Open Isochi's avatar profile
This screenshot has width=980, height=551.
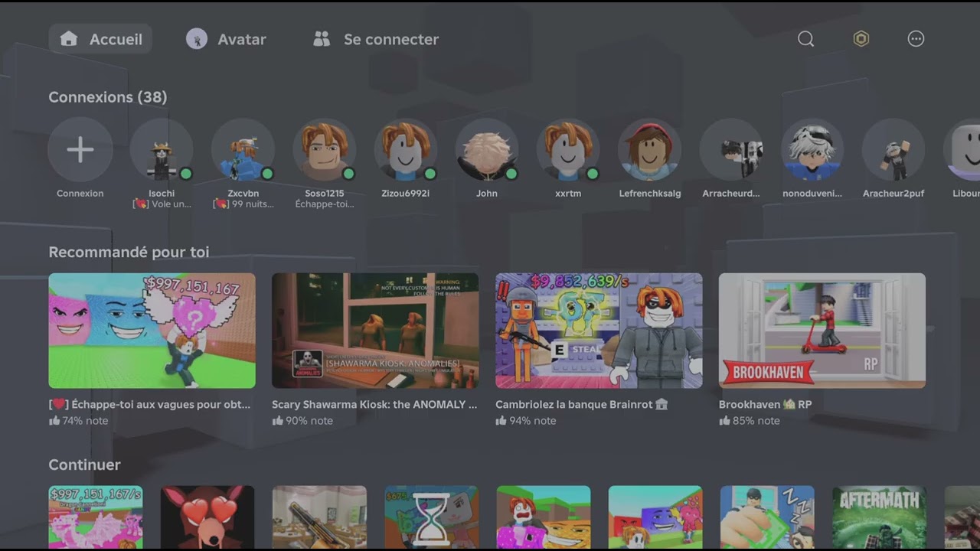[162, 150]
